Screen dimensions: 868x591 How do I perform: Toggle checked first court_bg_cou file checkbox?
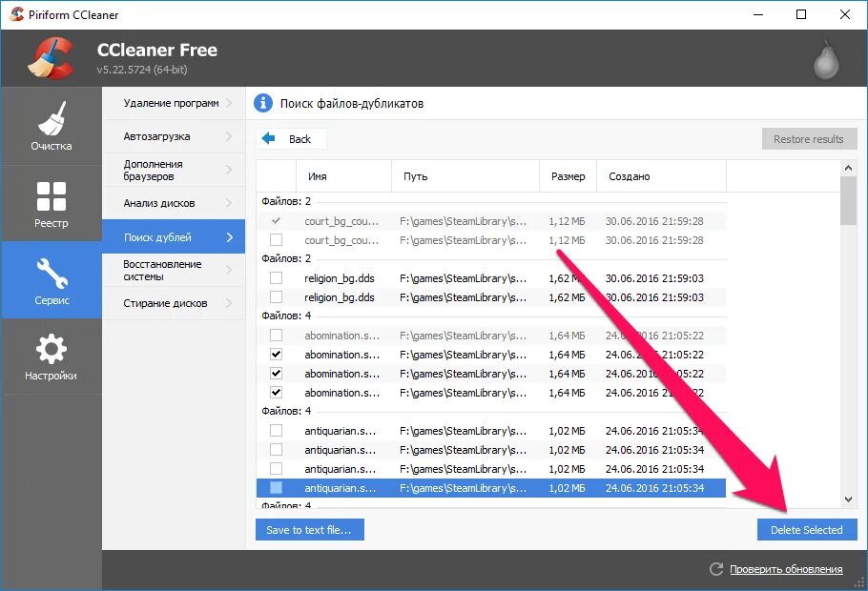pos(276,221)
